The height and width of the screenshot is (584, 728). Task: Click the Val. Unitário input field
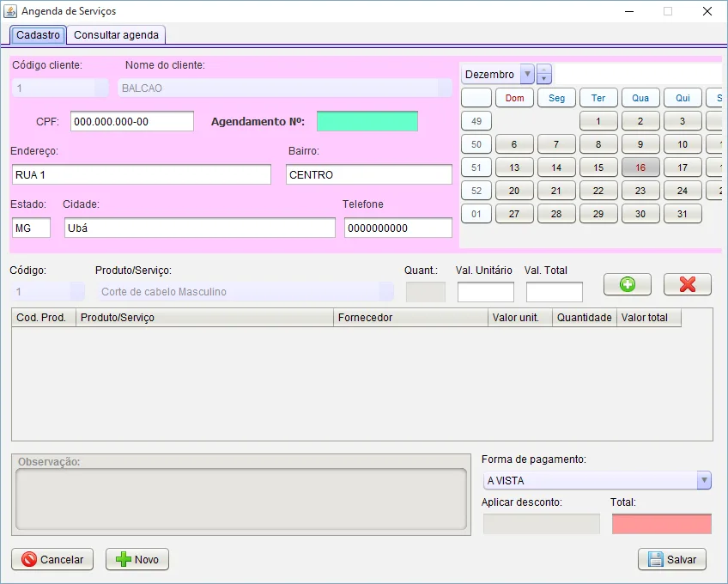[486, 292]
